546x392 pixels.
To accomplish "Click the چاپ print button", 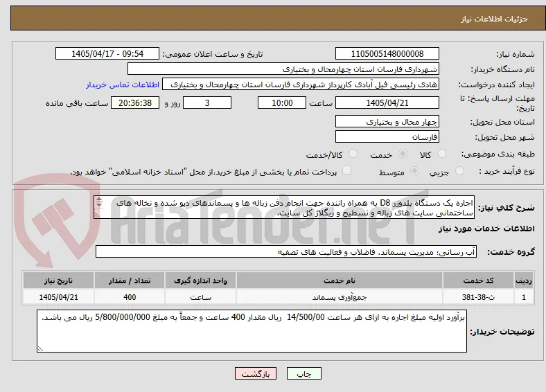I will (x=304, y=373).
